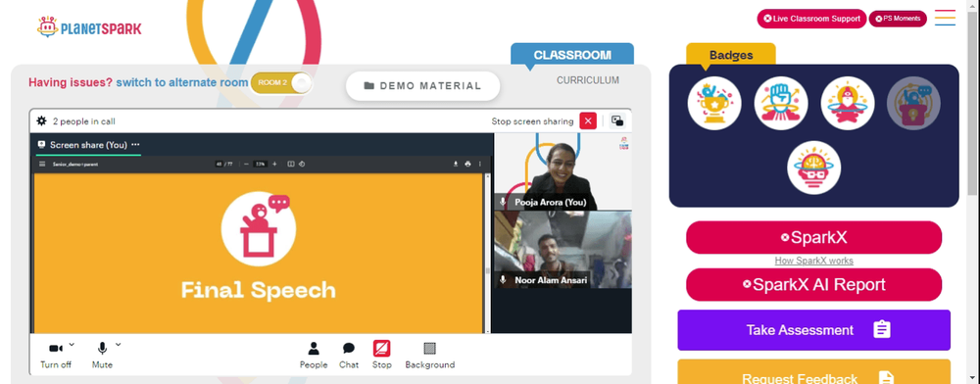Image resolution: width=980 pixels, height=384 pixels.
Task: Select the Badges tab
Action: [x=731, y=55]
